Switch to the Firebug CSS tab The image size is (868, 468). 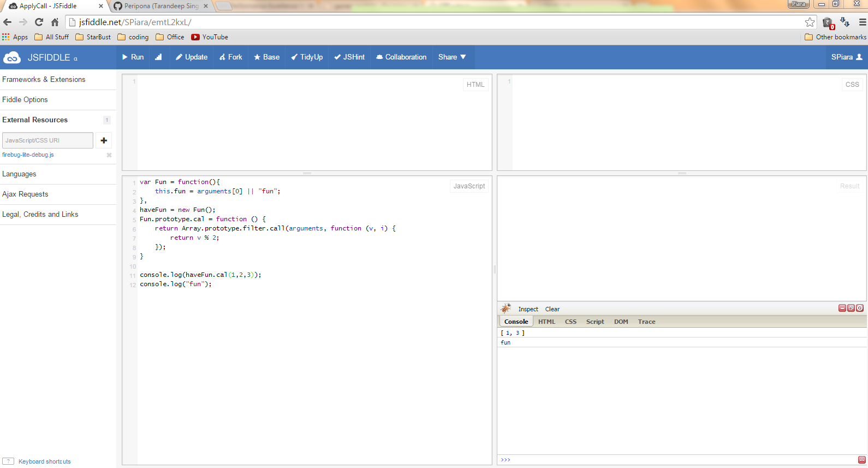coord(570,322)
